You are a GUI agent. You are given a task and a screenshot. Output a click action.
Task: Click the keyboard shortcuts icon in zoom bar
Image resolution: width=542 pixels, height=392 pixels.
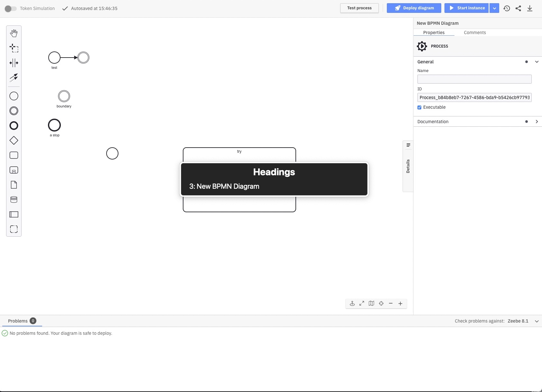[x=352, y=304]
